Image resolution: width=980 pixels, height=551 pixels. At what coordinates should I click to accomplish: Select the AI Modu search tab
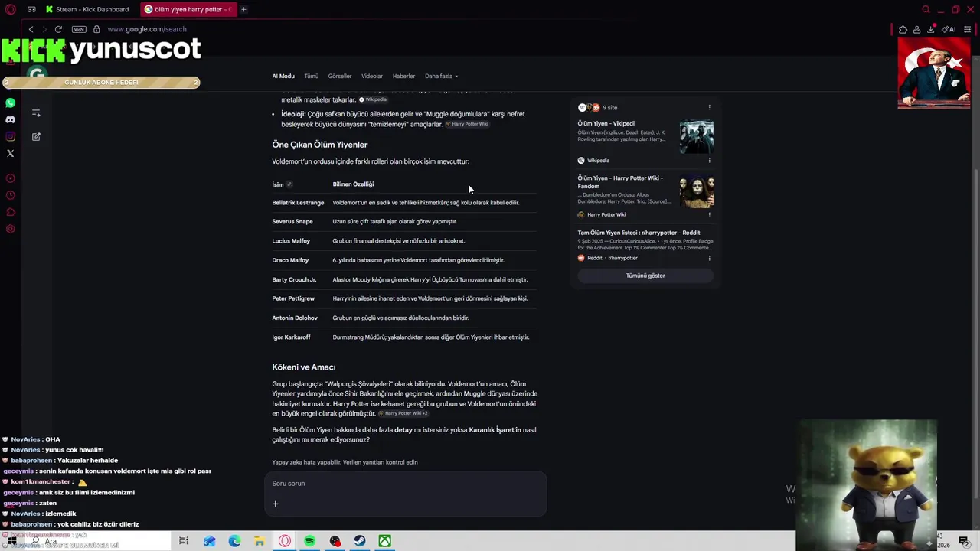tap(283, 76)
